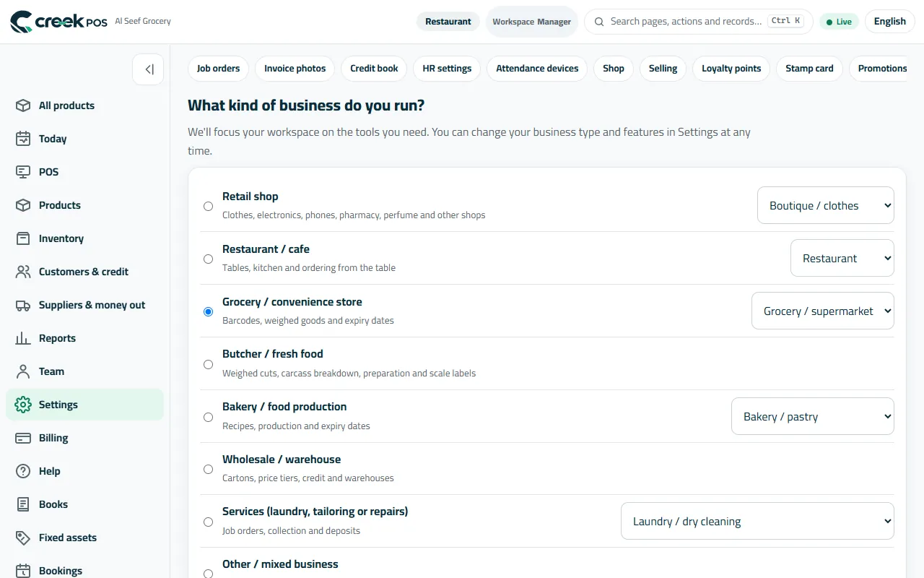Pick the Butcher / fresh food radio option
The image size is (924, 578).
point(208,364)
